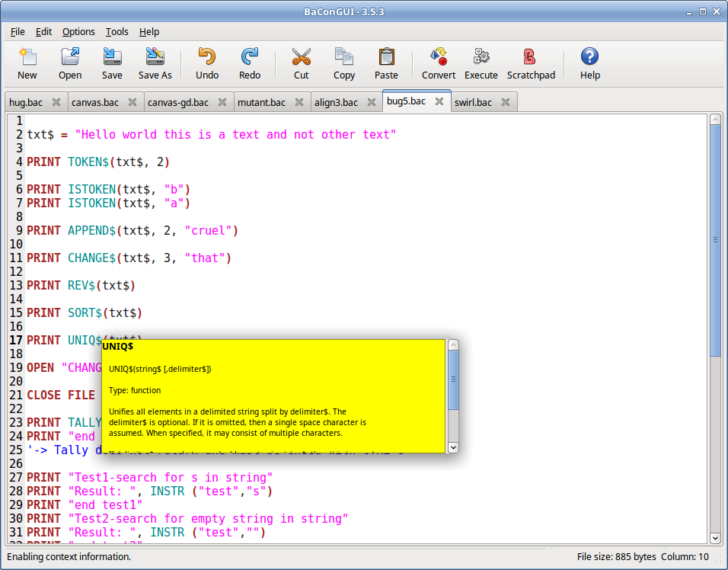Click TOKEN$ on line 4
The image size is (728, 570).
coord(88,162)
